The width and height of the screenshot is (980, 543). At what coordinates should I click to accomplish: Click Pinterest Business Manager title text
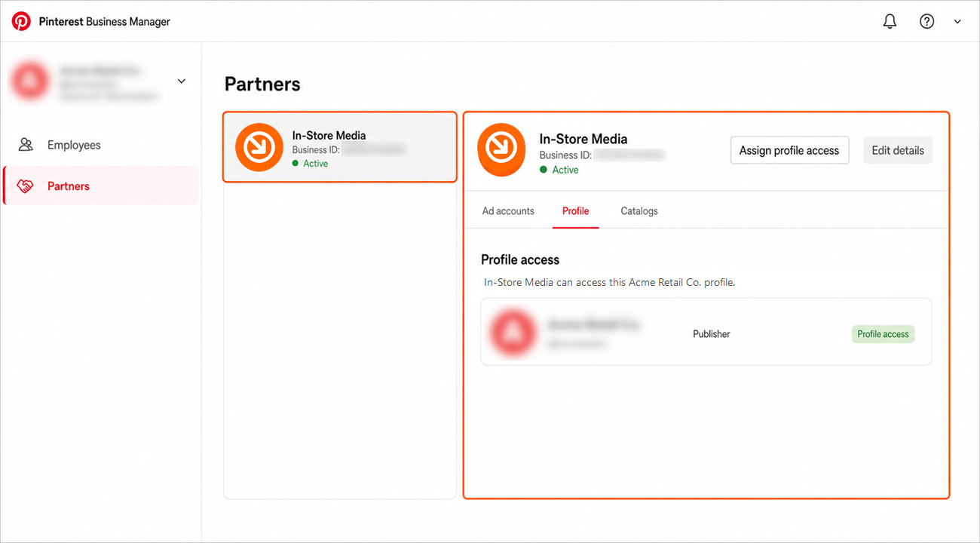pyautogui.click(x=105, y=22)
